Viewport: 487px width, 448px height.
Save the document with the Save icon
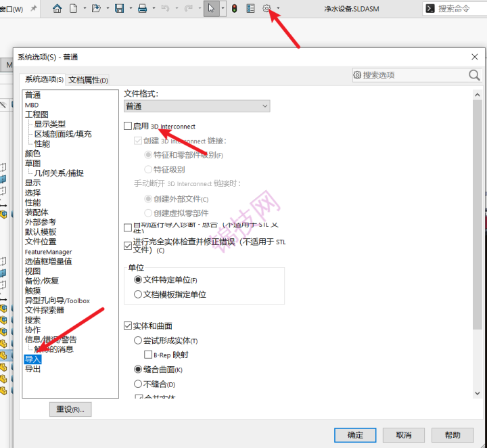[x=120, y=8]
